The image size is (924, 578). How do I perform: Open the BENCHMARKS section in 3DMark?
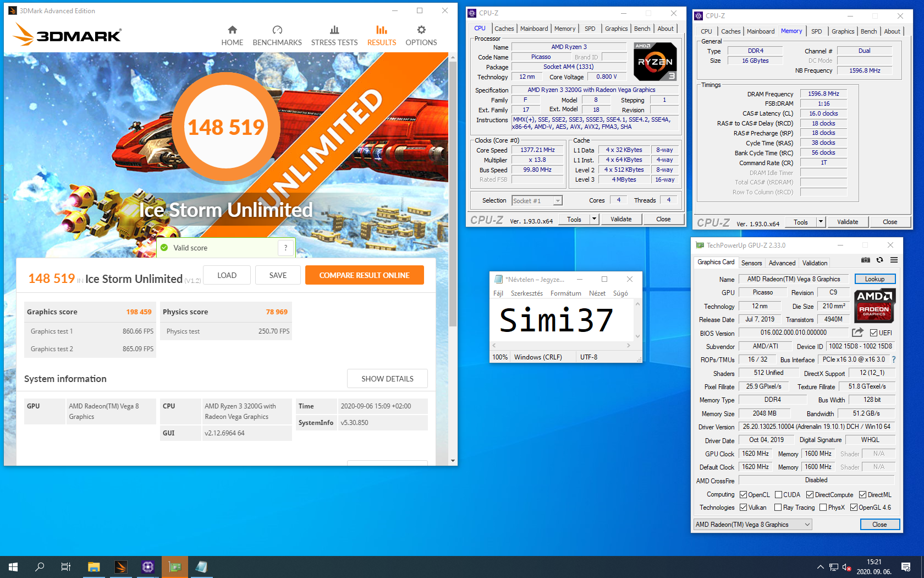tap(277, 36)
